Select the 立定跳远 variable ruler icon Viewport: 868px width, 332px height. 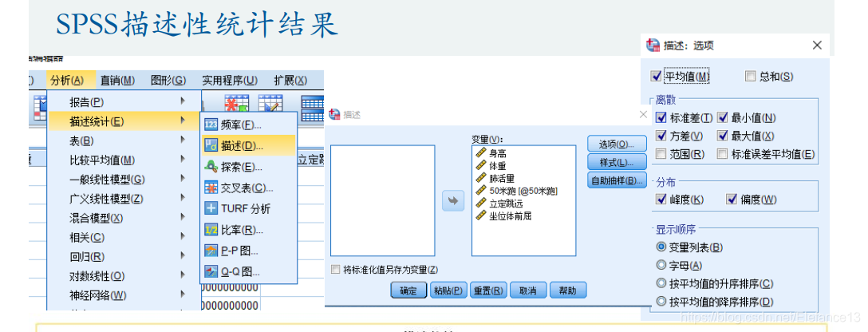coord(480,203)
